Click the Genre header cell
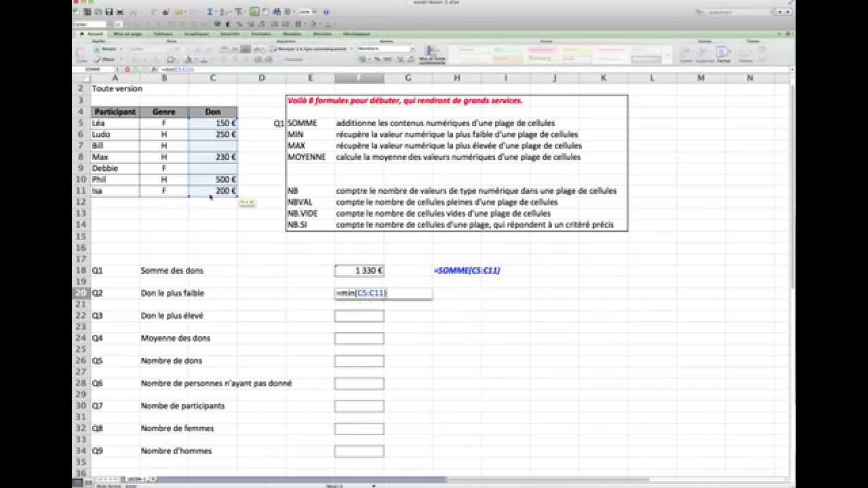 (x=164, y=112)
